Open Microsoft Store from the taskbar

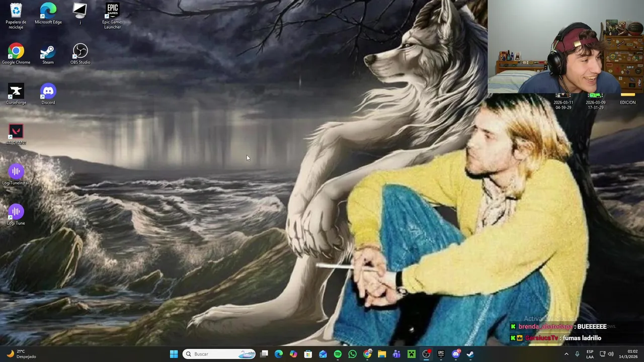[308, 354]
